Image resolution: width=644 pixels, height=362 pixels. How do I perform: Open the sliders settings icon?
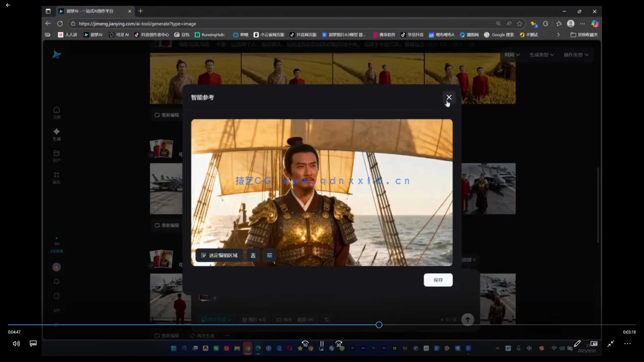coord(269,255)
